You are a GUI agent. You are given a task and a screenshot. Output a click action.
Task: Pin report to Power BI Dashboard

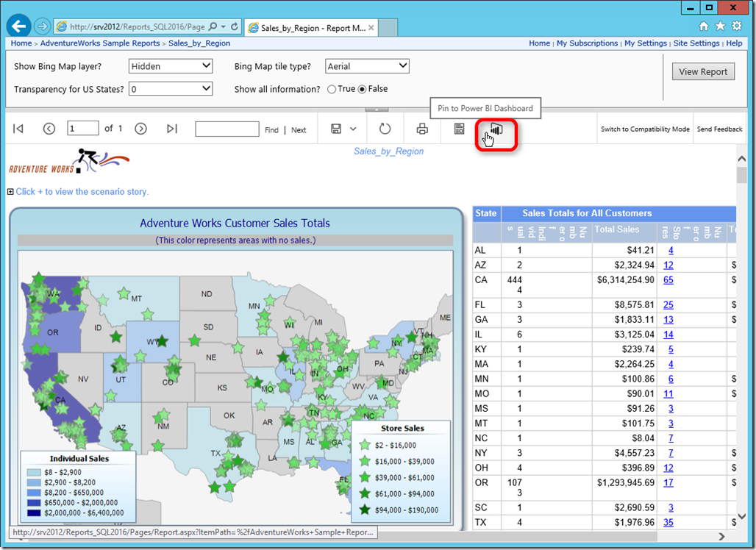496,129
